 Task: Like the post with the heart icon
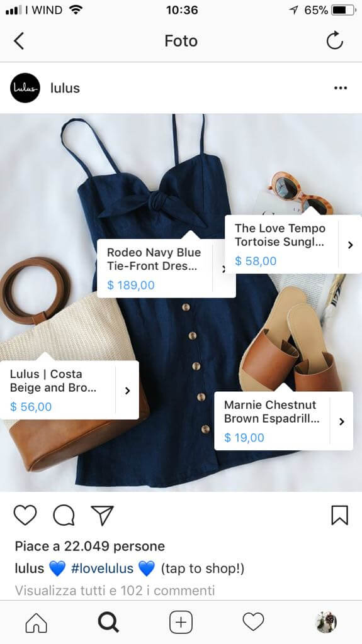pos(25,515)
